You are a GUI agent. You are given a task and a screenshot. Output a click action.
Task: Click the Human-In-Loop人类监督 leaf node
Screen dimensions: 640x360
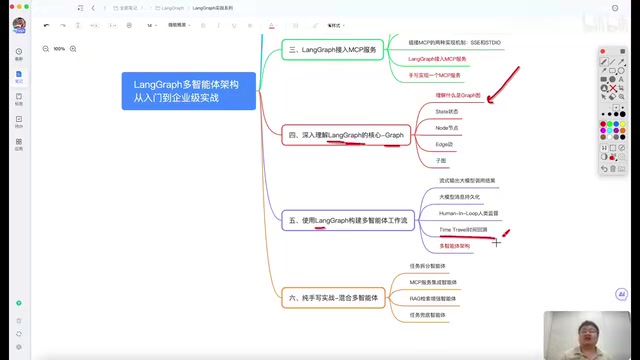[x=469, y=213]
